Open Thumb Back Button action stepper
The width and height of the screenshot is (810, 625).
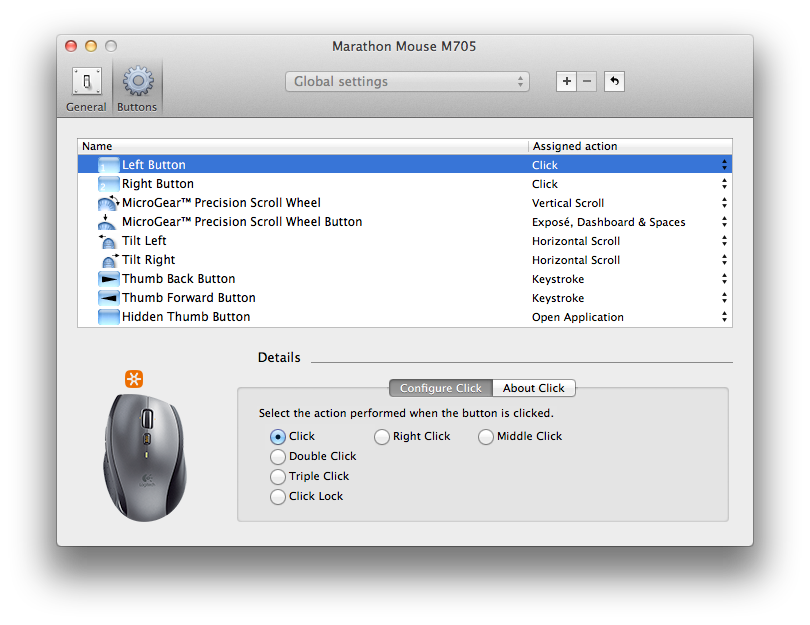coord(724,279)
